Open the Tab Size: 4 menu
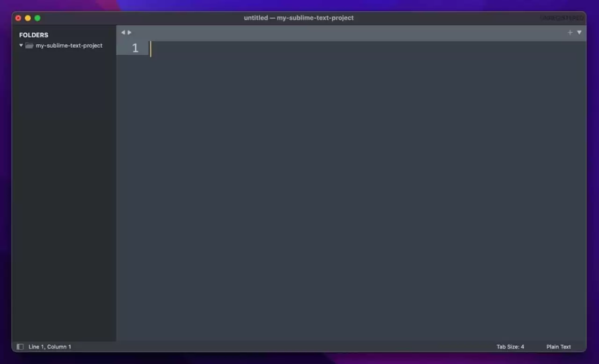 click(511, 347)
